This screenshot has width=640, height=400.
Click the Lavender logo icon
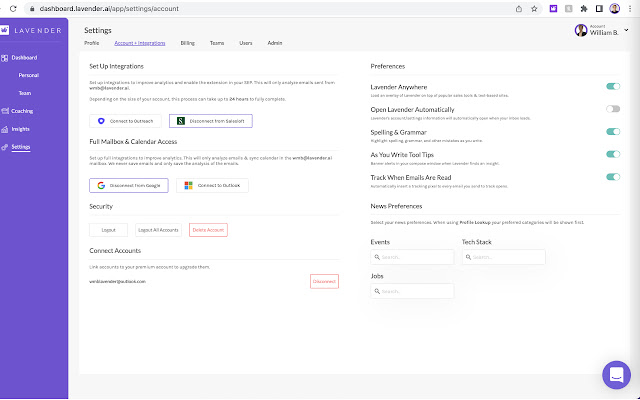coord(5,30)
